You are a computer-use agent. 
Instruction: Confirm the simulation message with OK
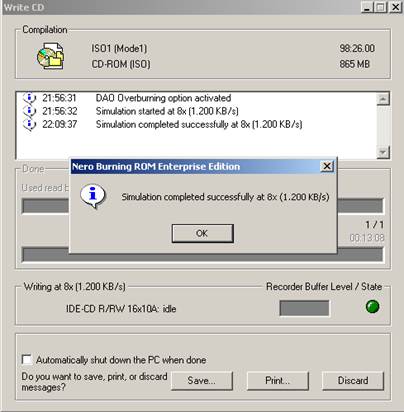tap(202, 233)
